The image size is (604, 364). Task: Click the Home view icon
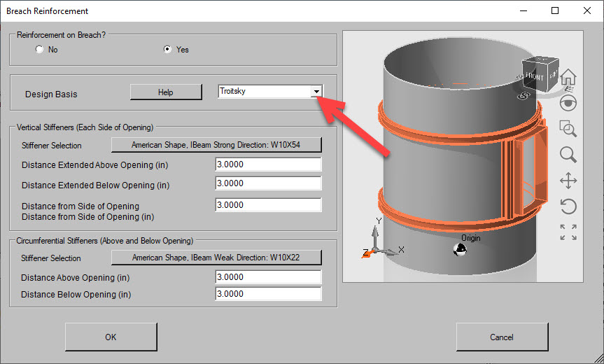pos(568,76)
